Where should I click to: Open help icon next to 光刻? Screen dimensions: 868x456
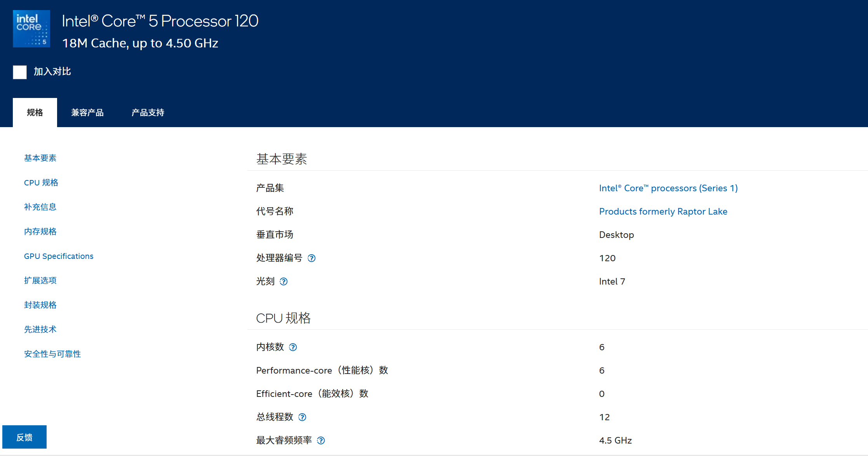point(284,281)
